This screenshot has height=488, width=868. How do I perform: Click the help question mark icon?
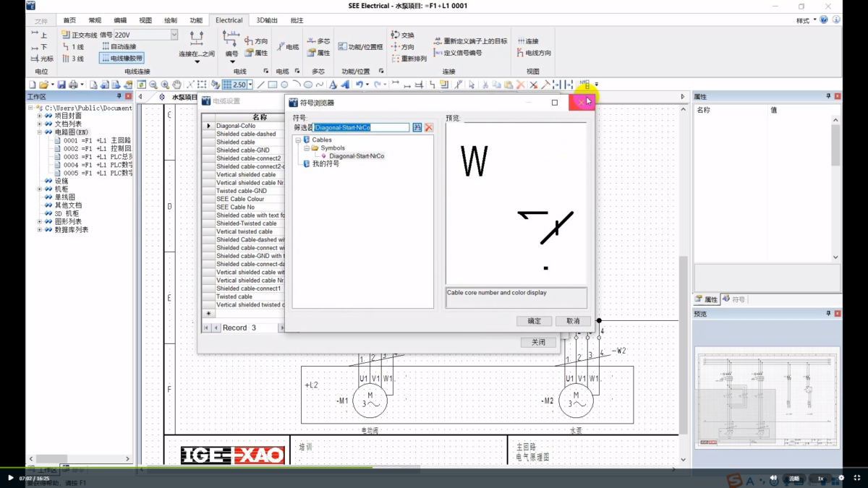[x=825, y=20]
